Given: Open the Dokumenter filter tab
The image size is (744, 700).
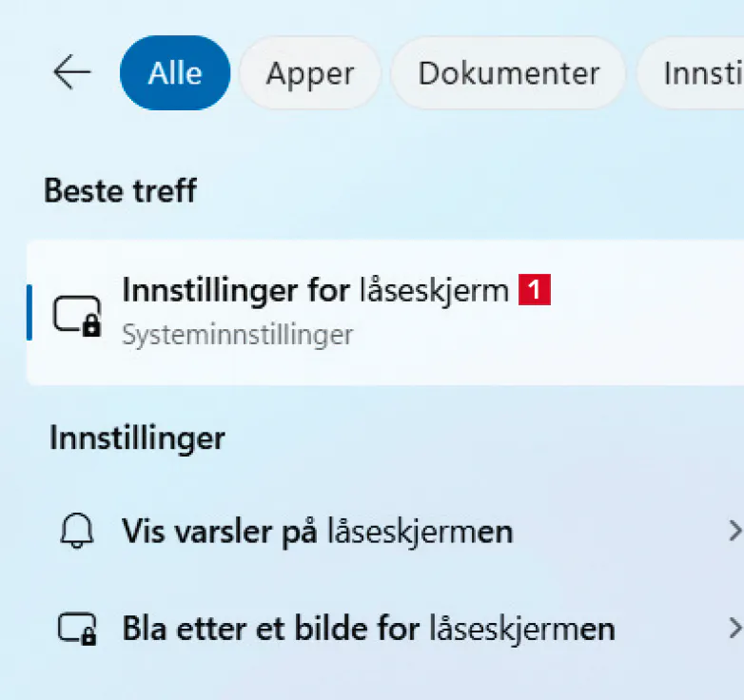Looking at the screenshot, I should click(x=508, y=73).
